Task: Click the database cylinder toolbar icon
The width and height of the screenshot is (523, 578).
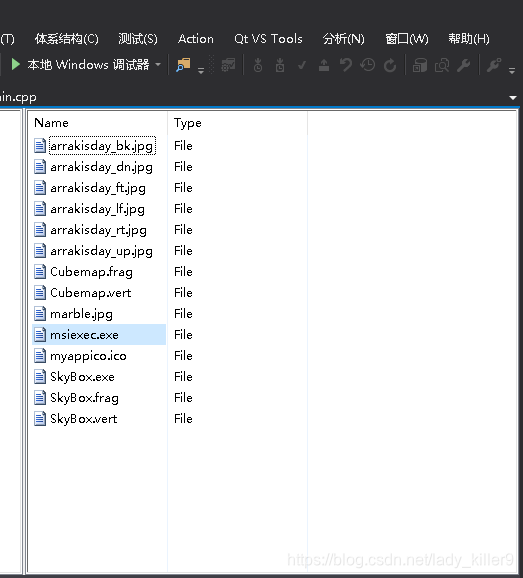Action: click(420, 65)
